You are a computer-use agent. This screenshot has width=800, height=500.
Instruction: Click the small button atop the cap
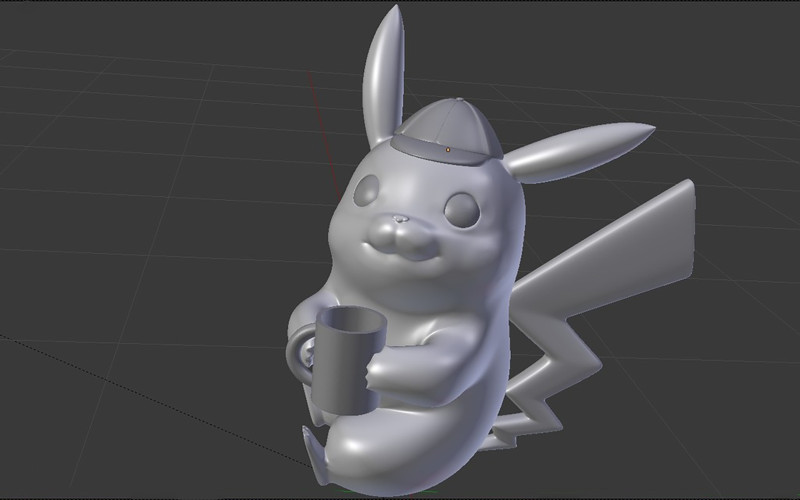pyautogui.click(x=458, y=100)
